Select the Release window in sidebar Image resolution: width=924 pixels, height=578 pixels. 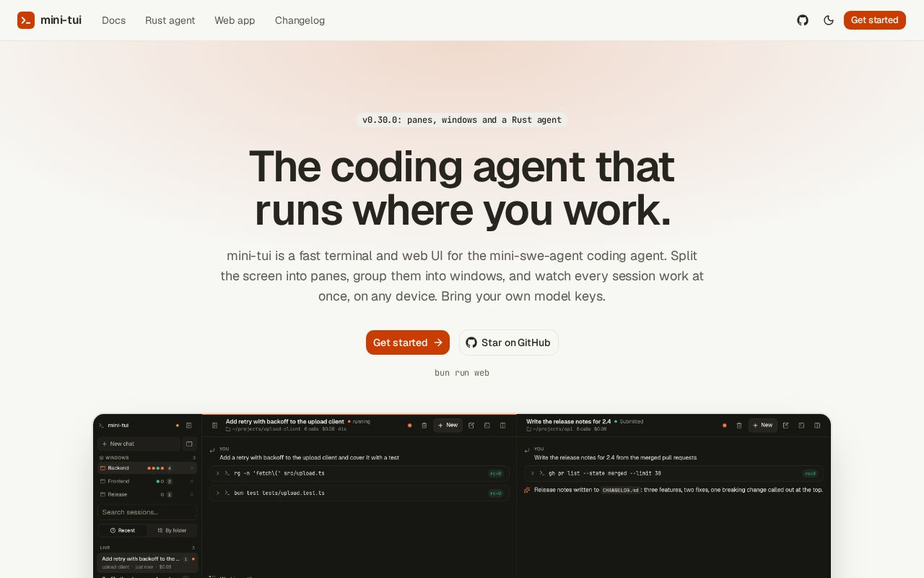[147, 494]
